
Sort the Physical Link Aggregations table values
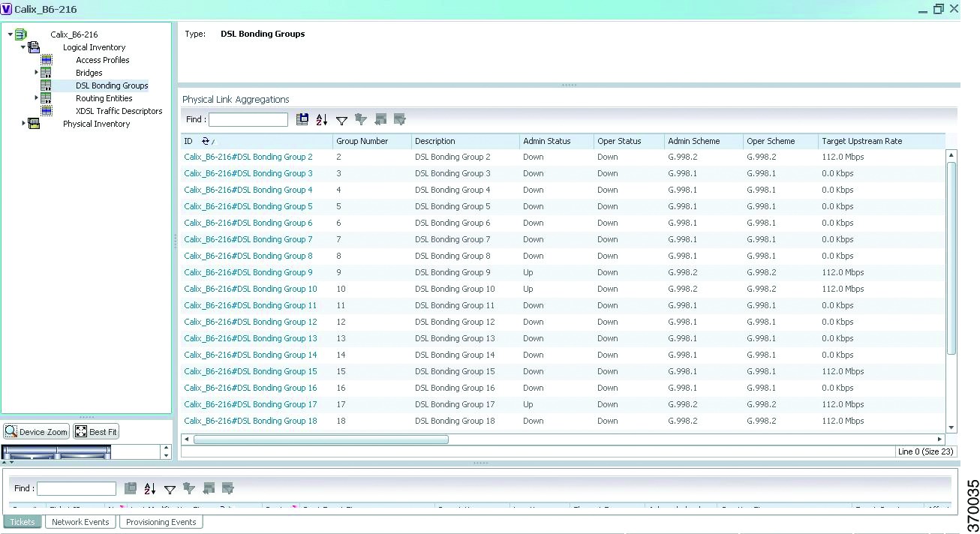[322, 119]
